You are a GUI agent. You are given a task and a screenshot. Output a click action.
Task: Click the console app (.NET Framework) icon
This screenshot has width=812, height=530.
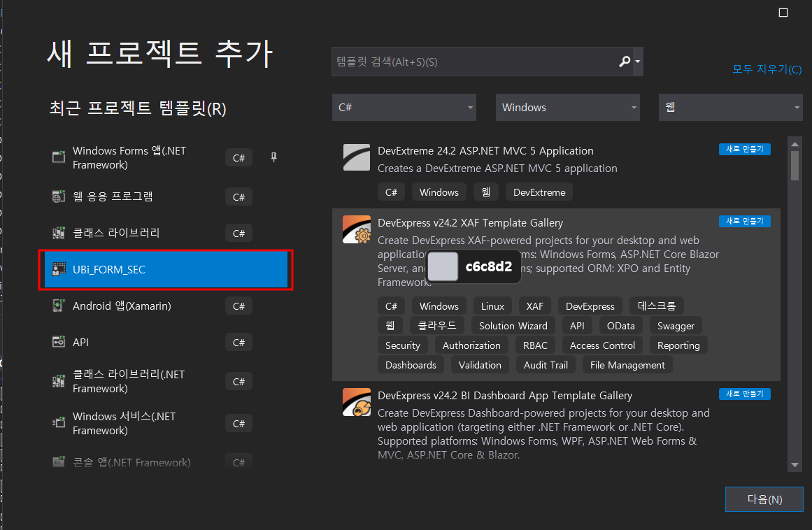(x=59, y=461)
